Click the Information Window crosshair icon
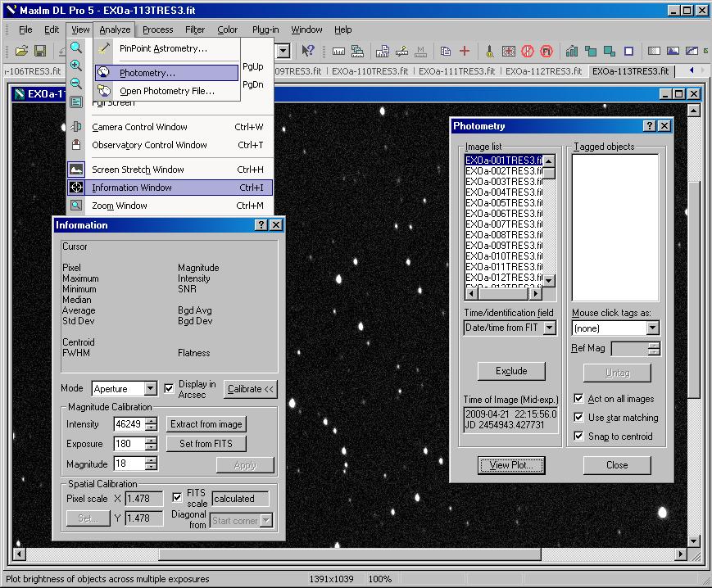 coord(76,188)
